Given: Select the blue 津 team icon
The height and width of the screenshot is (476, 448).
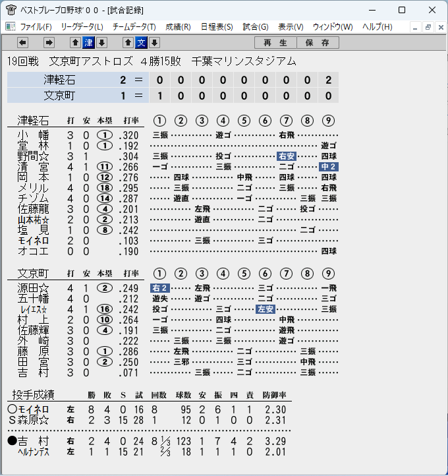Looking at the screenshot, I should 88,43.
